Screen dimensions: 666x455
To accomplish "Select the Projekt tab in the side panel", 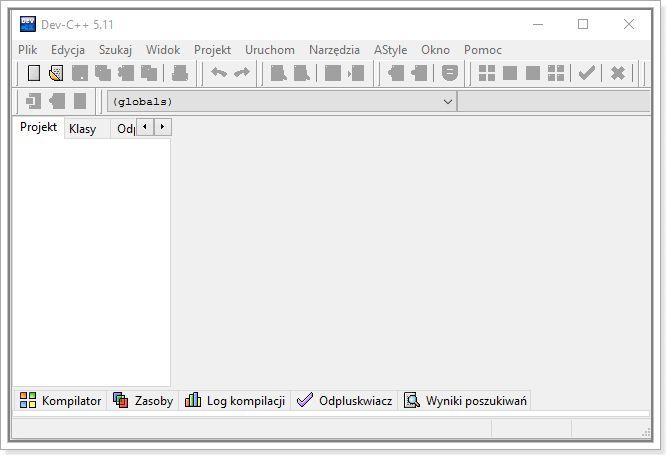I will [38, 127].
